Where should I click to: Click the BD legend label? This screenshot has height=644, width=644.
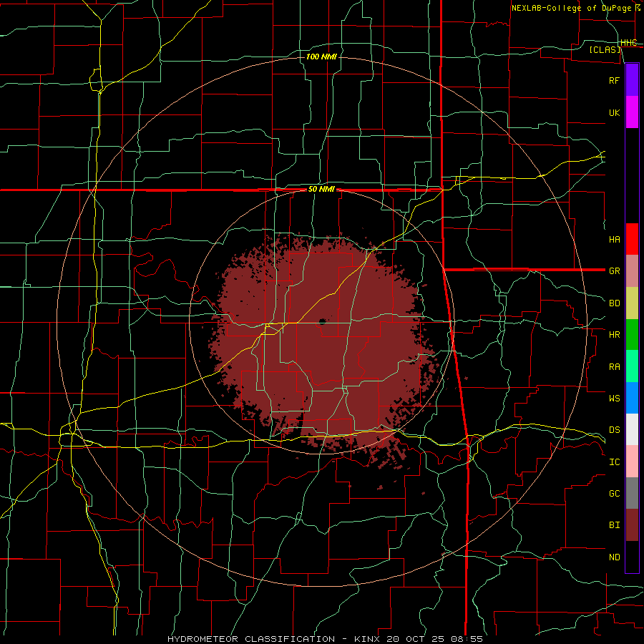[615, 303]
